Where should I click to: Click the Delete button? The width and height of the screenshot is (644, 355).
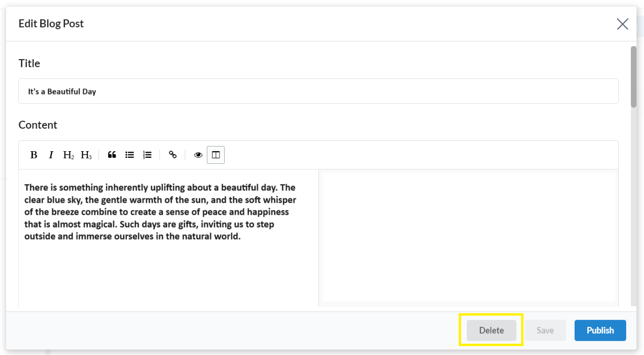point(491,331)
